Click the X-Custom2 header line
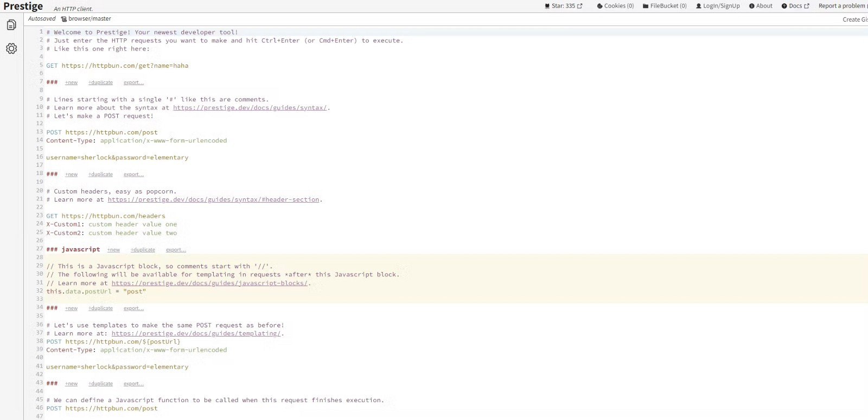868x420 pixels. (112, 233)
